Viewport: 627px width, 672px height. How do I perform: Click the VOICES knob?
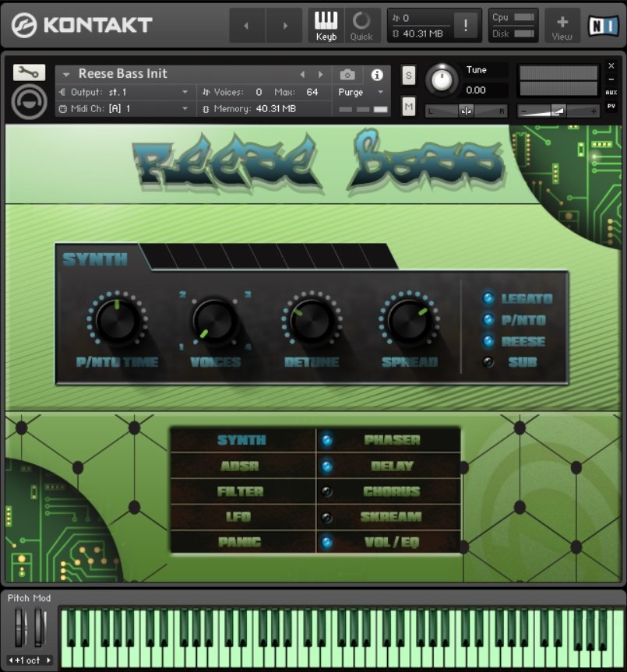pos(214,319)
